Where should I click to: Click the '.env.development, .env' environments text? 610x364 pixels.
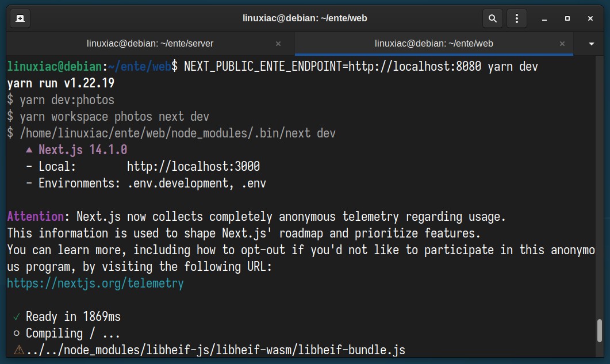click(197, 183)
